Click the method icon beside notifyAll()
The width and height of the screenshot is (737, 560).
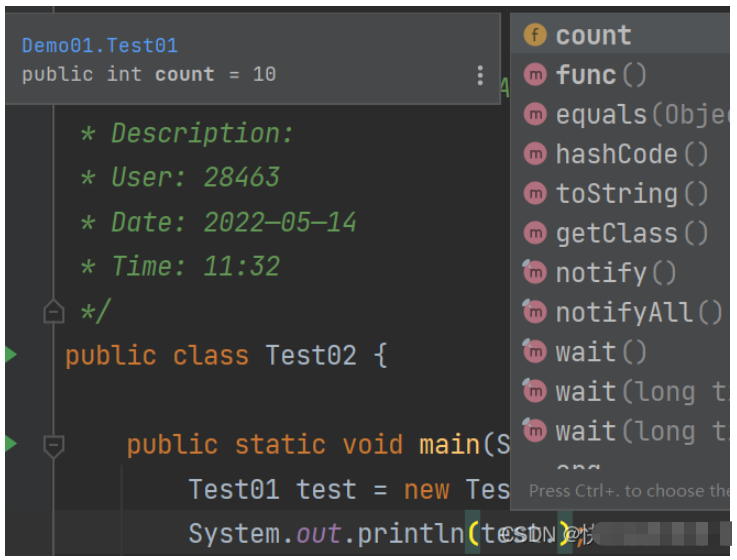(535, 311)
